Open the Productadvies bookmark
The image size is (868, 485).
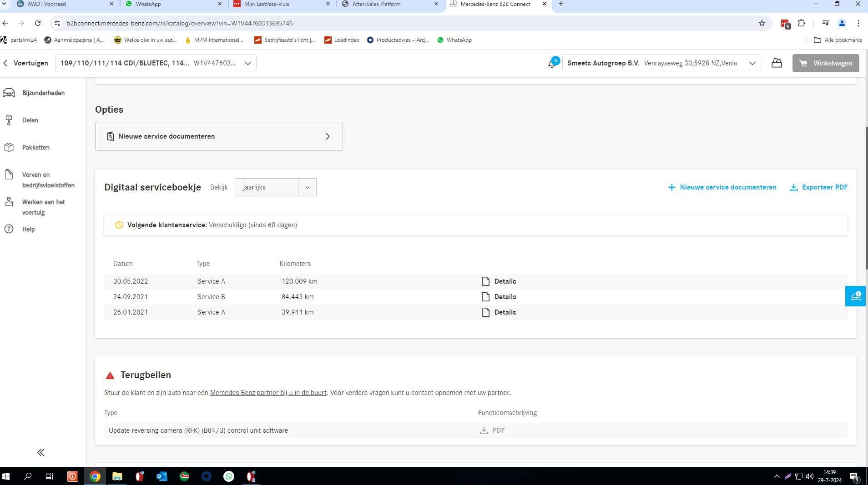[398, 40]
